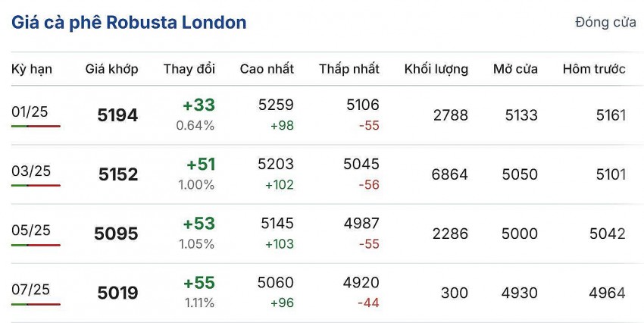644x323 pixels.
Task: Click the range bar under 07/25
Action: pos(36,303)
